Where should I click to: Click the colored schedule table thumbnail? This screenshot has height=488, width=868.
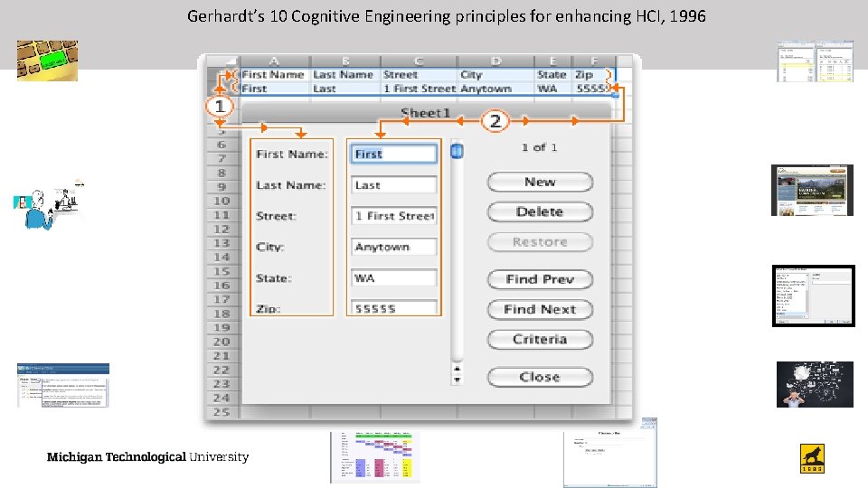(x=374, y=457)
